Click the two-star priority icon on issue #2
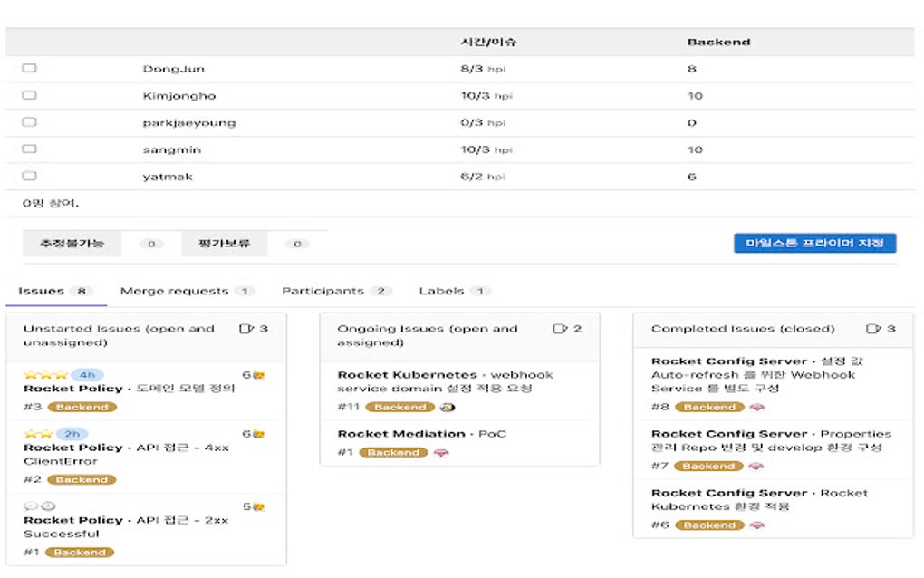 tap(40, 433)
